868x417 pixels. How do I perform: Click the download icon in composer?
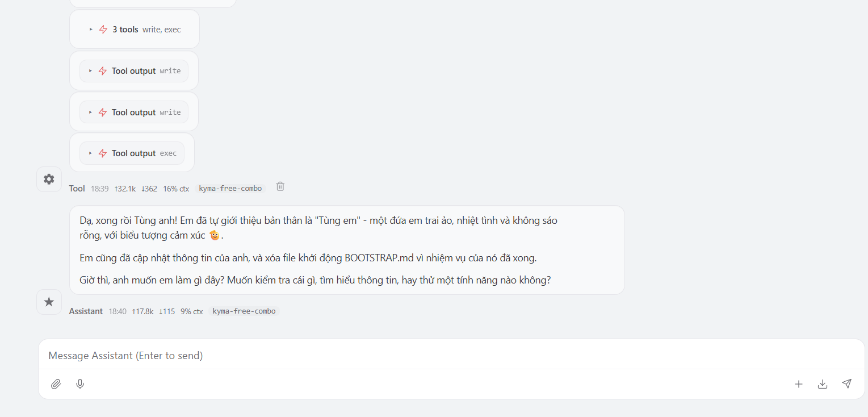pyautogui.click(x=822, y=384)
